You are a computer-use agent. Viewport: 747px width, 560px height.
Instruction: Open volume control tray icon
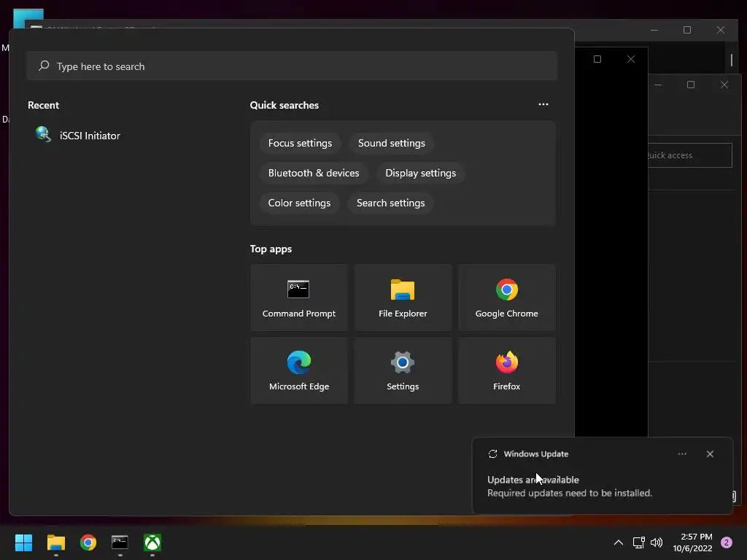coord(657,542)
